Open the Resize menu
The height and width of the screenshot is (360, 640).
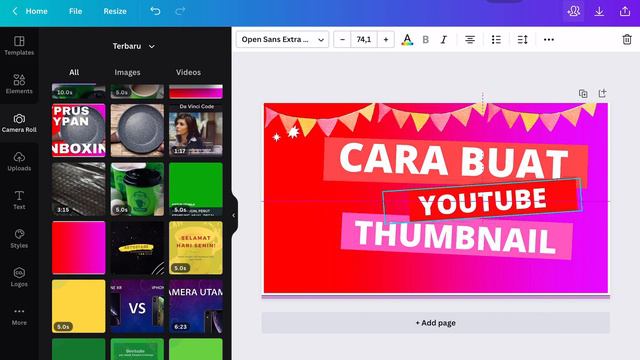[115, 11]
